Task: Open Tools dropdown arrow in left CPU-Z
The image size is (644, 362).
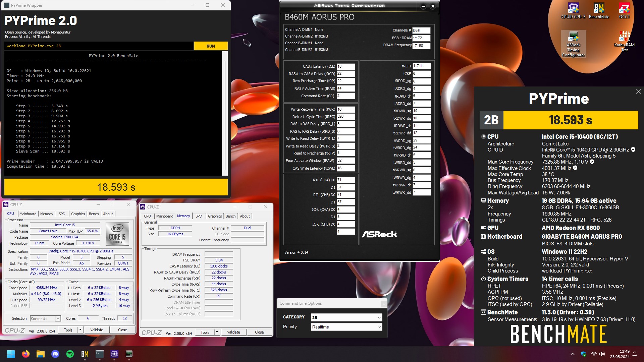Action: (80, 330)
